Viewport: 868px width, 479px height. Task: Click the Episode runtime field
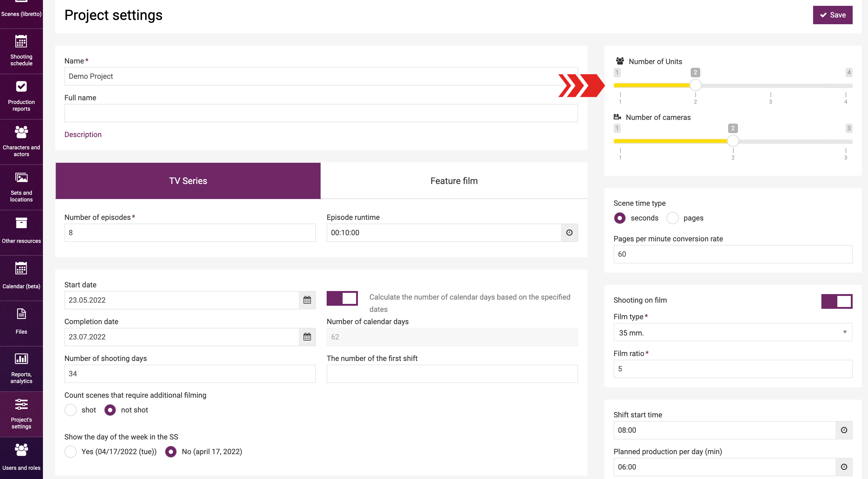pyautogui.click(x=444, y=233)
